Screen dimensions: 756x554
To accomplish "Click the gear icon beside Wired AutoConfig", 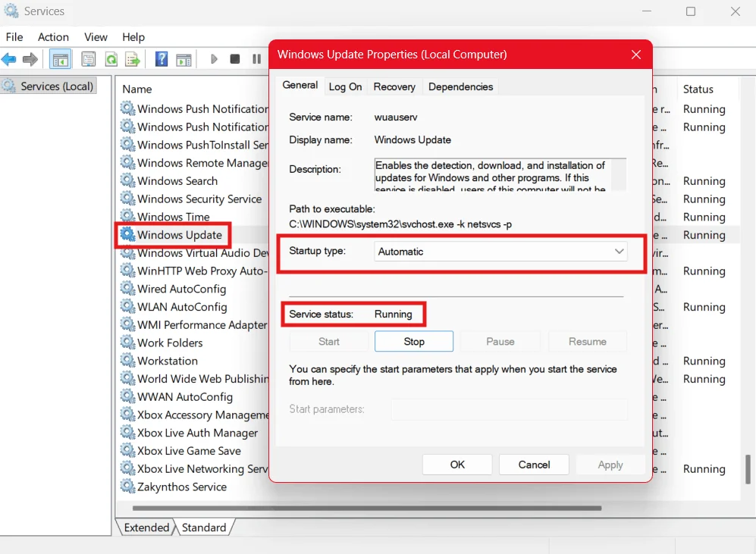I will coord(127,288).
